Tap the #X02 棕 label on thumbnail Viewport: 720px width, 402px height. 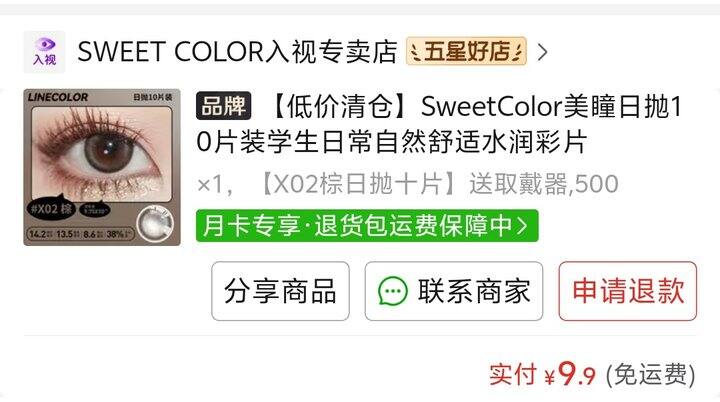tap(51, 209)
